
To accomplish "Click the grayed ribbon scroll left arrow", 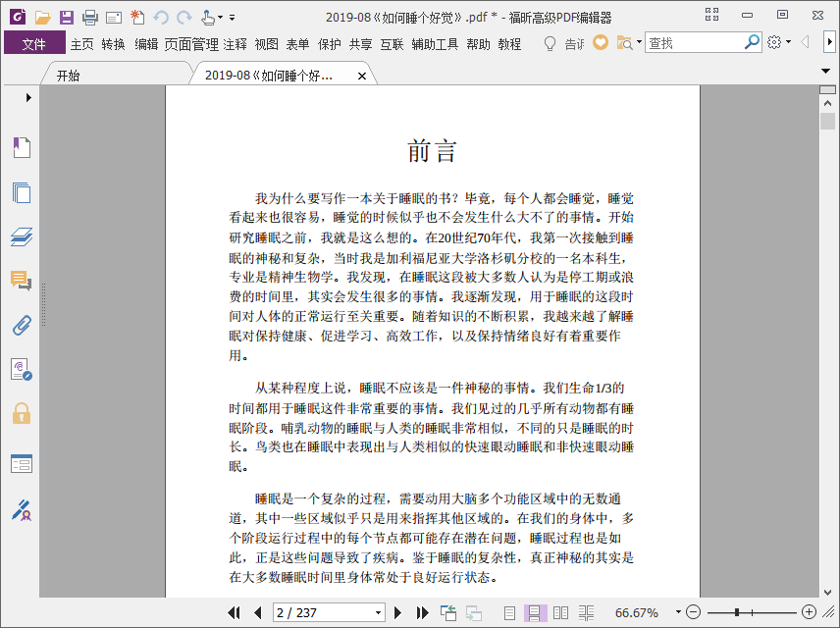I will [805, 42].
